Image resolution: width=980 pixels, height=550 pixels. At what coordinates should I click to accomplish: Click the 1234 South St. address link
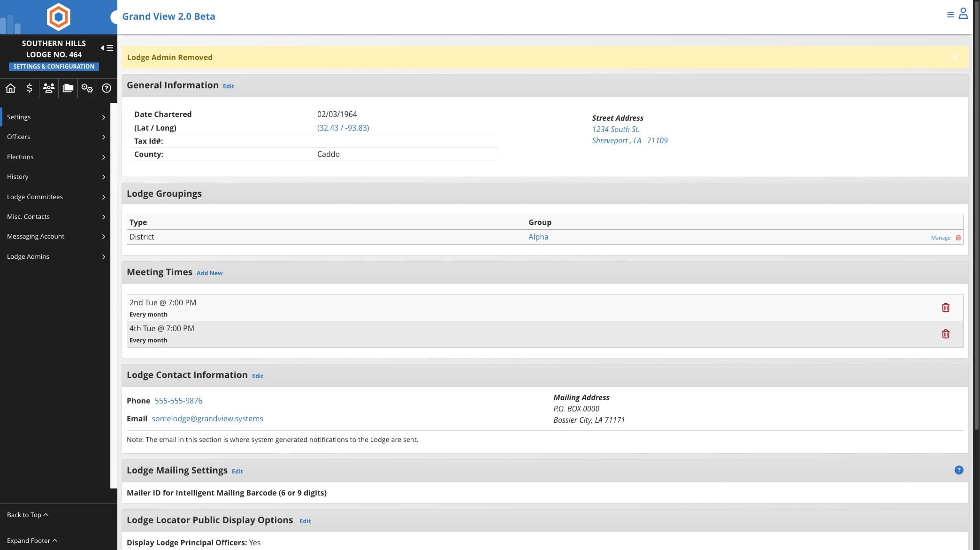click(615, 129)
